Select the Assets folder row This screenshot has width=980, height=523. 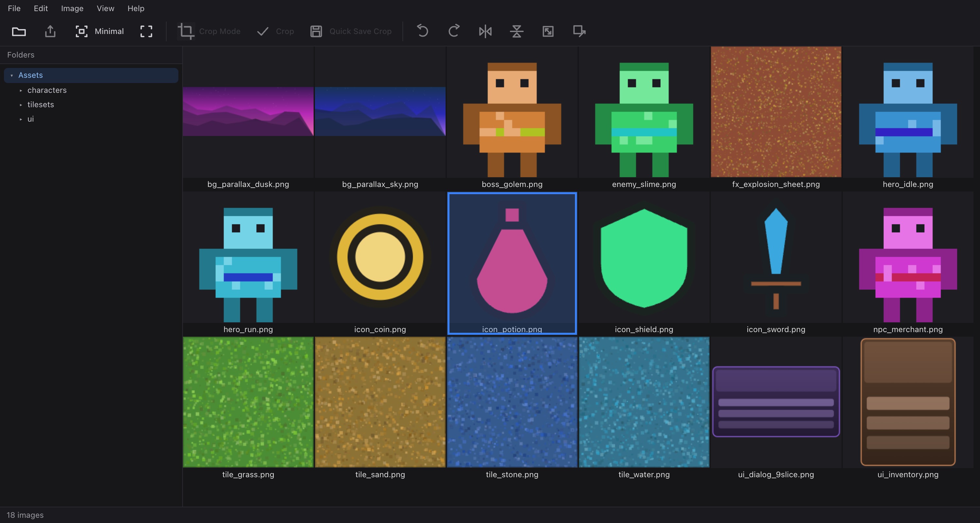click(x=91, y=76)
